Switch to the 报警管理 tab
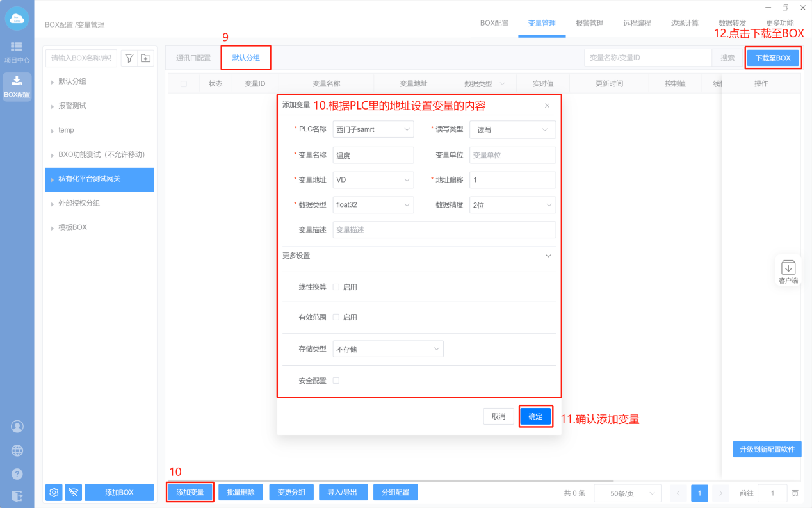The height and width of the screenshot is (508, 812). coord(589,23)
